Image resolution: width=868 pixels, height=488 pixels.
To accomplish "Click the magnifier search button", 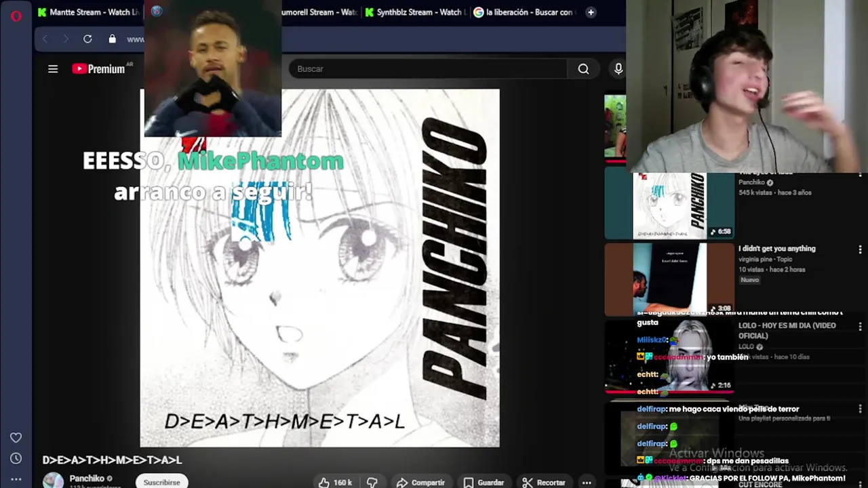I will pyautogui.click(x=583, y=68).
